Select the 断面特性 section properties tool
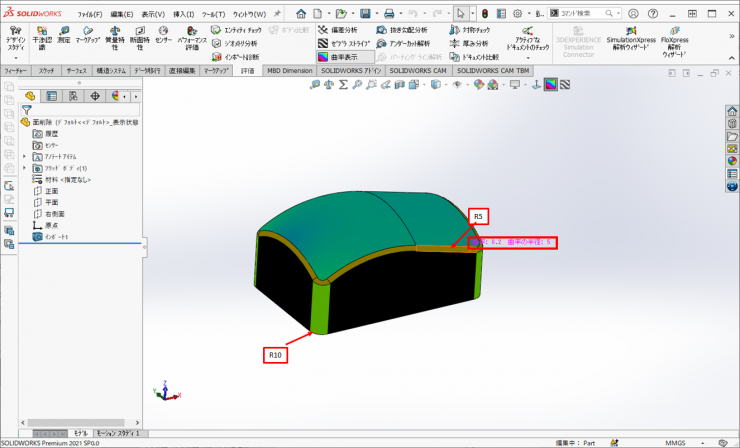Image resolution: width=740 pixels, height=448 pixels. (138, 38)
